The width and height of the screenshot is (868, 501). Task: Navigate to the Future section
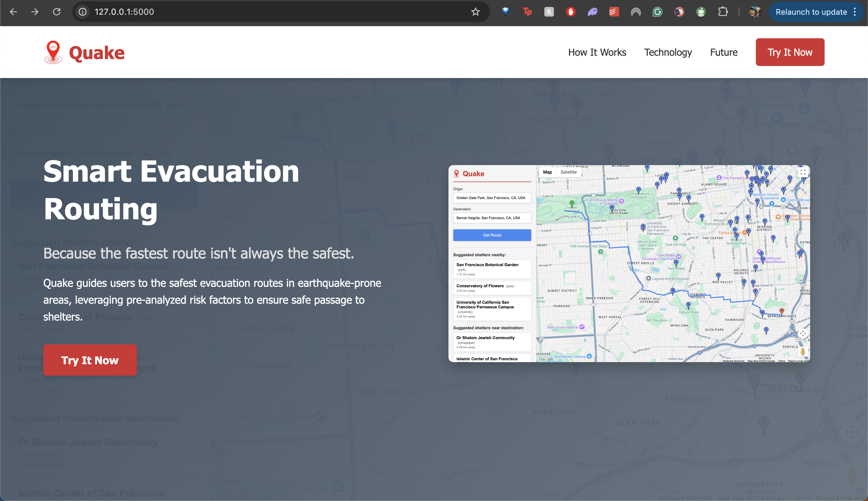point(723,52)
